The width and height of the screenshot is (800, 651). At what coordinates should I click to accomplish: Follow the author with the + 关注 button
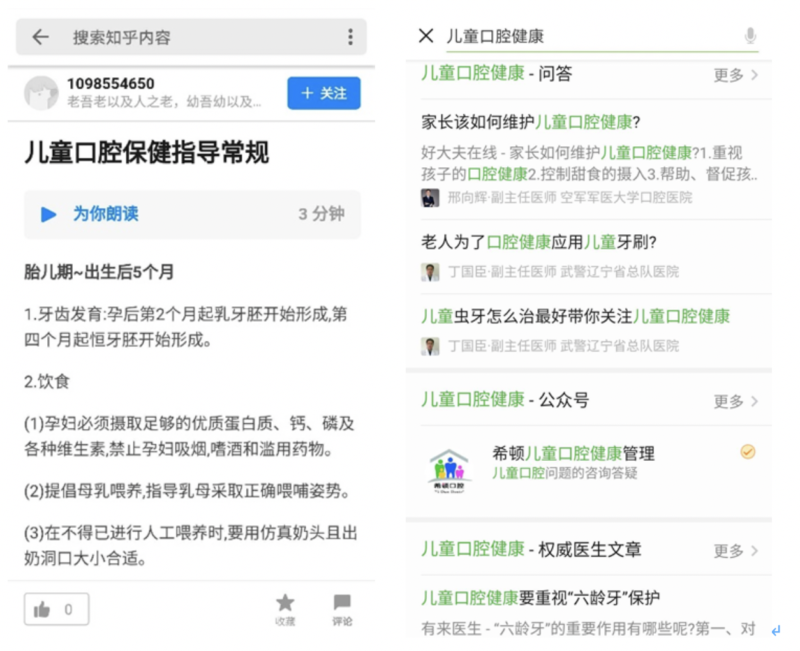click(324, 93)
